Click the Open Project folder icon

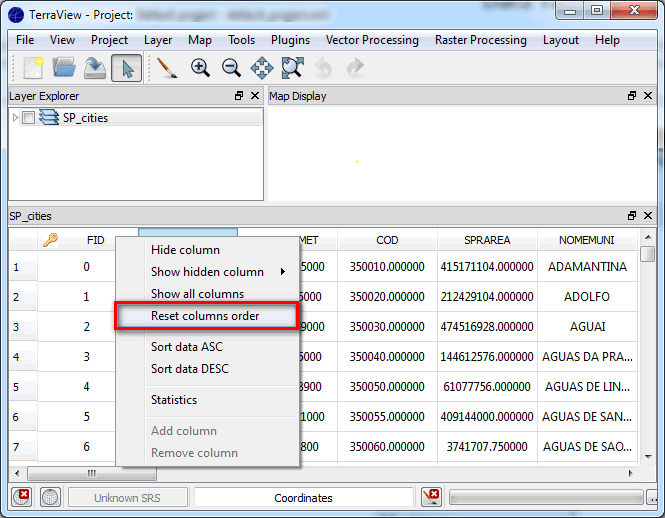(x=64, y=68)
